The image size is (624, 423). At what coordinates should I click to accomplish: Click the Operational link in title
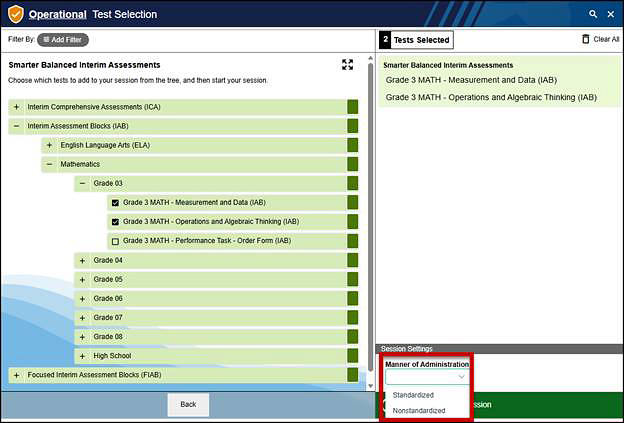click(x=57, y=14)
